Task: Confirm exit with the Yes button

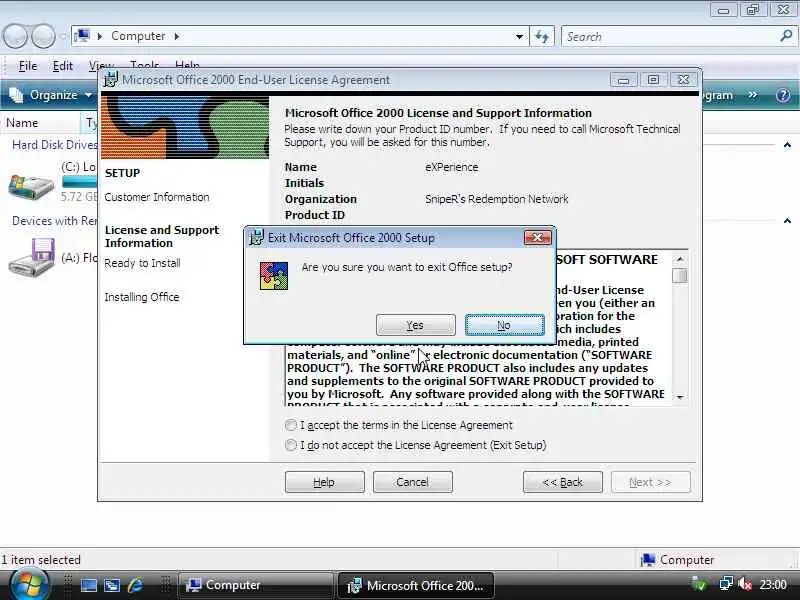Action: 415,325
